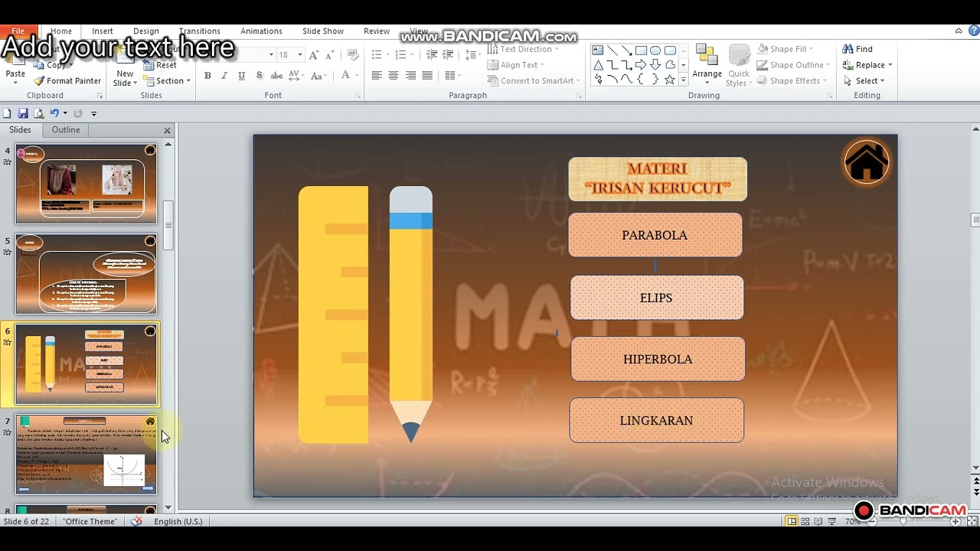The image size is (980, 551).
Task: Expand the shapes gallery More arrow
Action: [683, 80]
